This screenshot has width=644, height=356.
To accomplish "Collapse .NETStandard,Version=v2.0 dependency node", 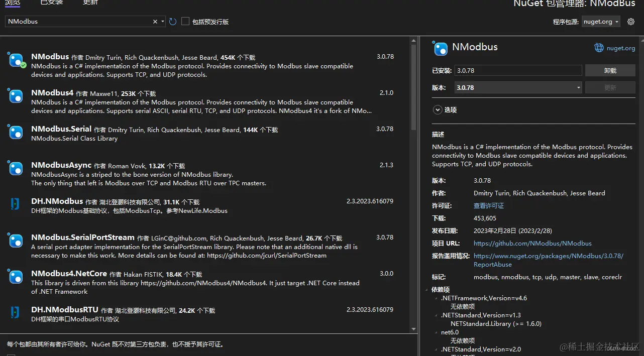I will pos(437,349).
